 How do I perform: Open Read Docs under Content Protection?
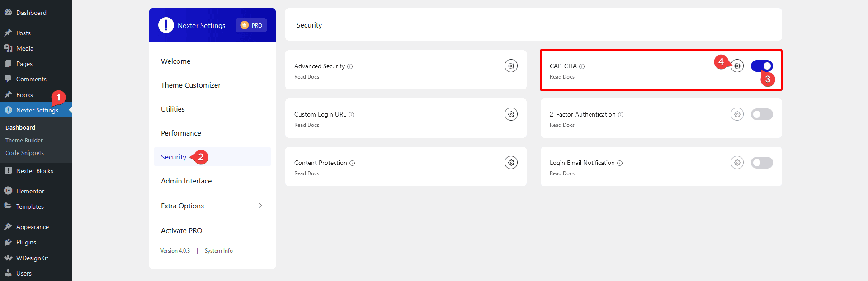[307, 173]
